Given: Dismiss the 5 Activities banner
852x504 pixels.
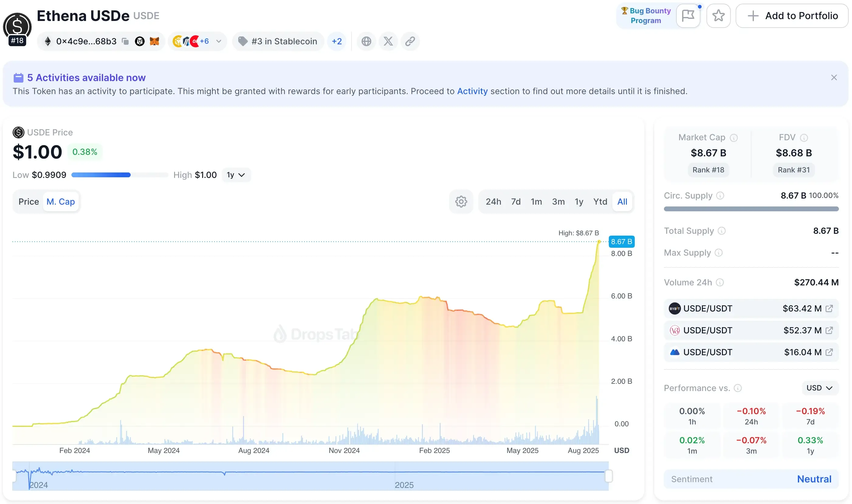Looking at the screenshot, I should [x=834, y=77].
